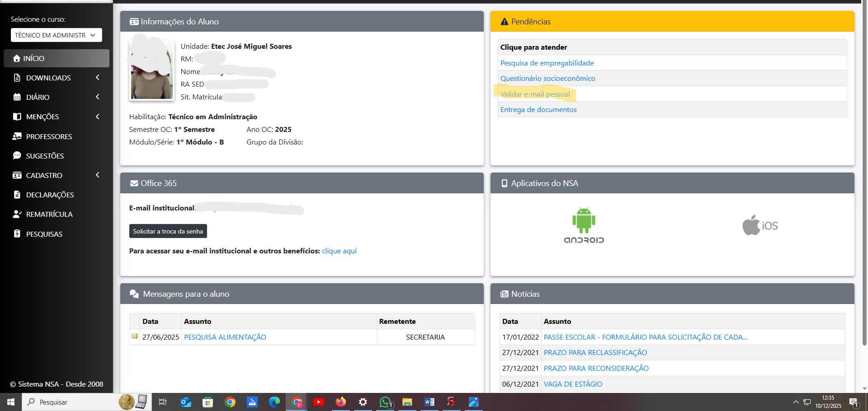This screenshot has width=868, height=411.
Task: Open WhatsApp from the taskbar
Action: (x=385, y=402)
